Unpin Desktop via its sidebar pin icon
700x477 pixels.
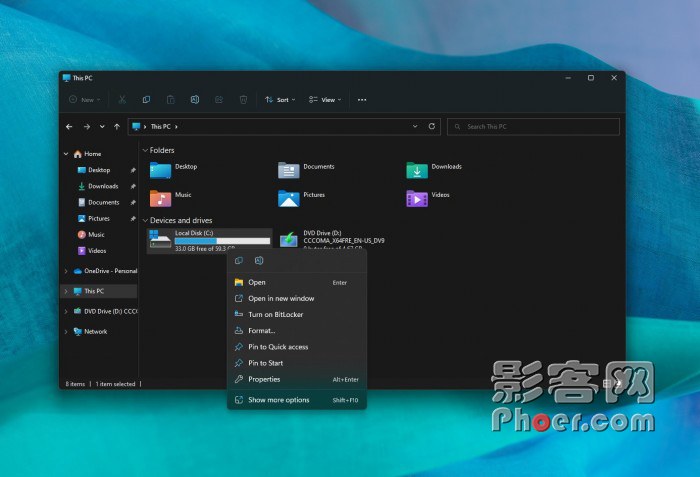point(133,170)
